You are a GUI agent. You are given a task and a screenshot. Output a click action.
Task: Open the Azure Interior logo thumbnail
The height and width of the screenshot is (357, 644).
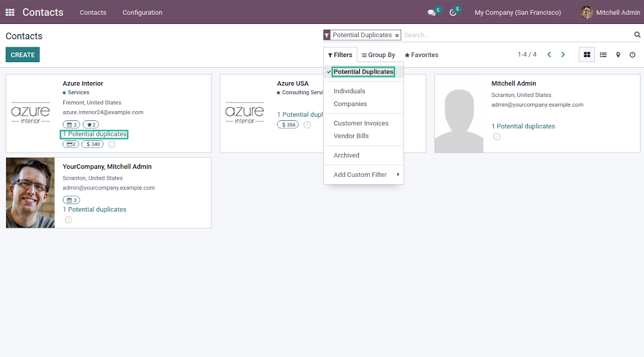click(x=30, y=113)
